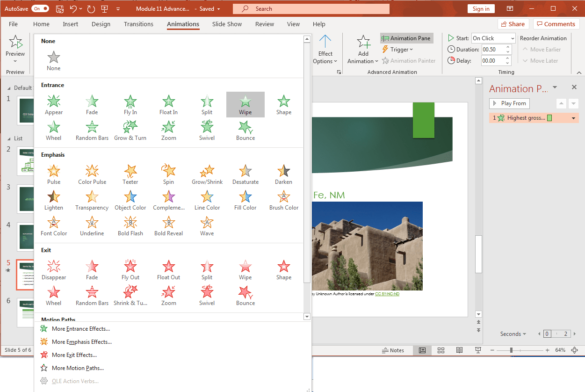Viewport: 585px width, 392px height.
Task: Choose the Object Color emphasis effect
Action: pos(130,200)
